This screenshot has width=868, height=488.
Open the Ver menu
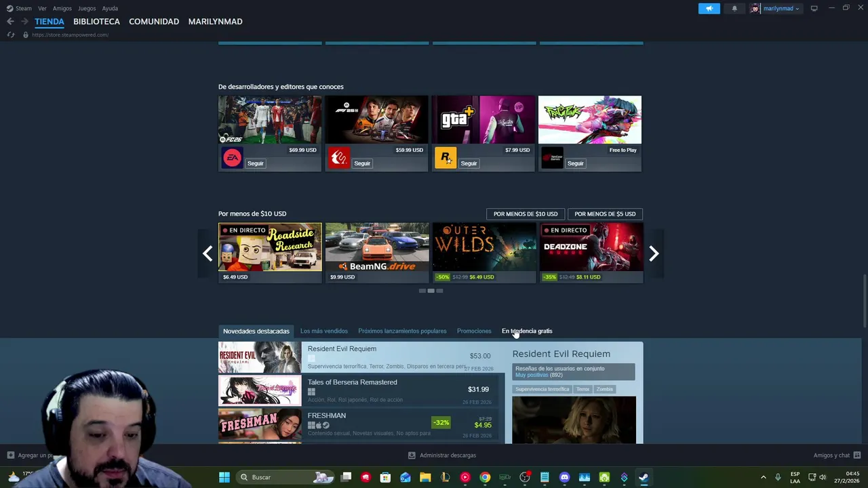click(42, 8)
